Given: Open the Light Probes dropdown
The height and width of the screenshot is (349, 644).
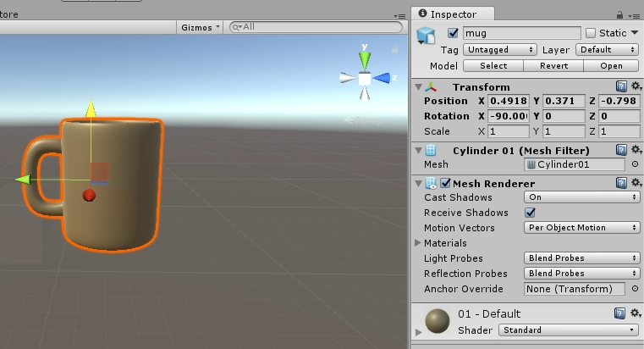Looking at the screenshot, I should [581, 258].
